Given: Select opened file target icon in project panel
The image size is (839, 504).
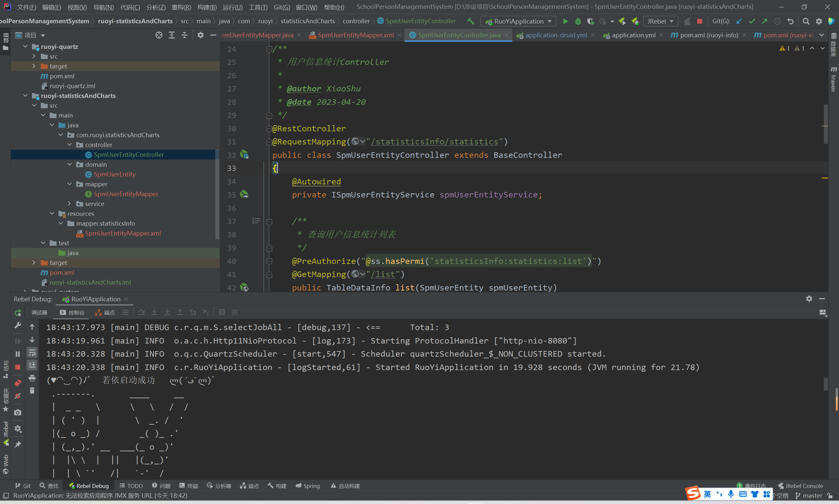Looking at the screenshot, I should click(x=159, y=35).
